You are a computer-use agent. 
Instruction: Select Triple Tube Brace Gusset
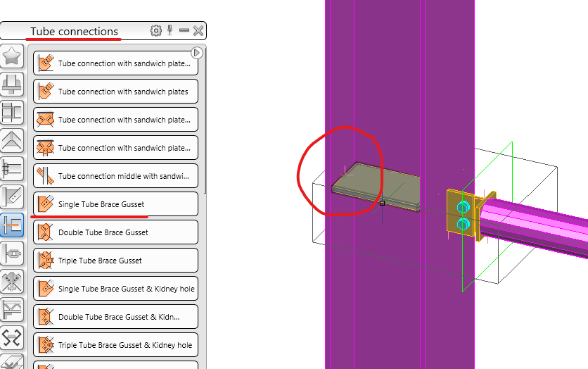point(115,260)
